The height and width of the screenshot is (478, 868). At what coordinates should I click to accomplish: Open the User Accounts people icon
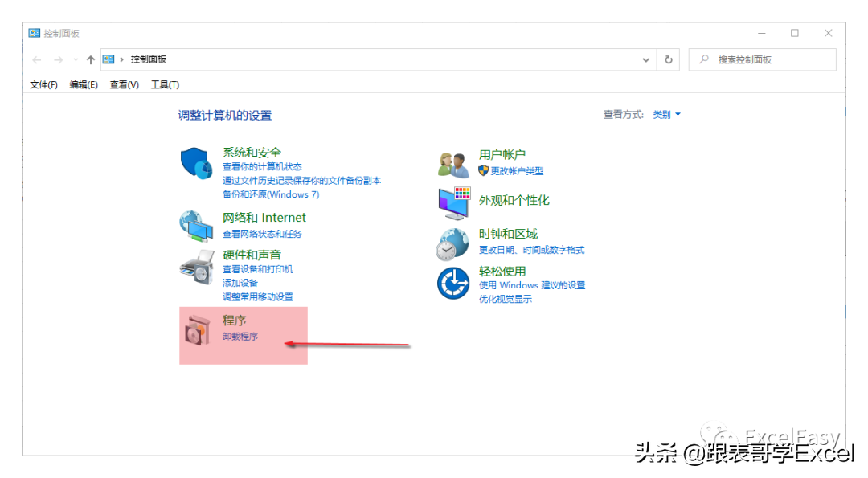[452, 165]
